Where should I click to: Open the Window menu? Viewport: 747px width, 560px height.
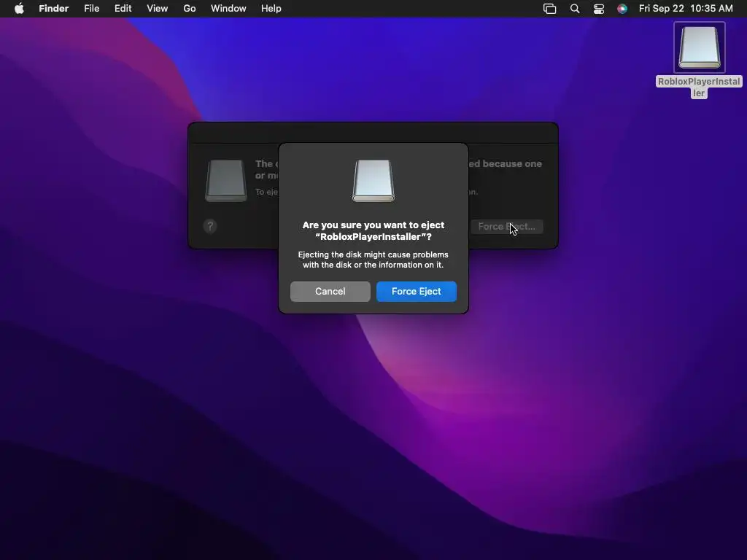tap(228, 9)
